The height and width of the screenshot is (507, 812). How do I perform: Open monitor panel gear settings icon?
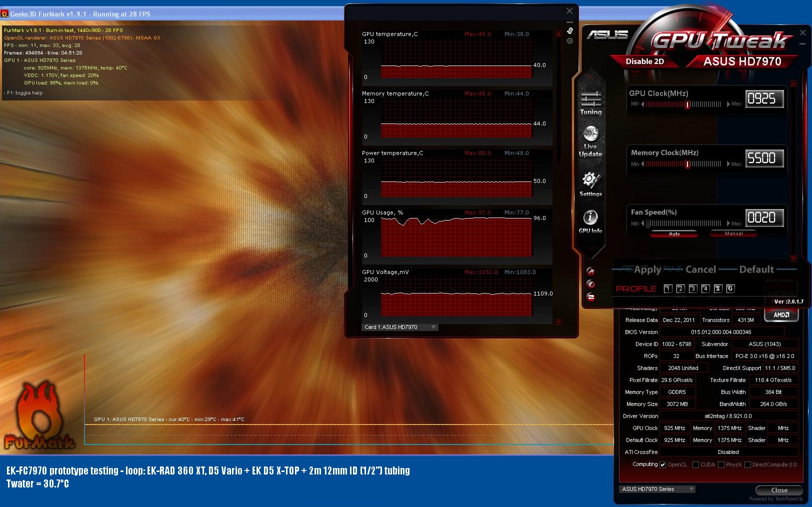(569, 41)
